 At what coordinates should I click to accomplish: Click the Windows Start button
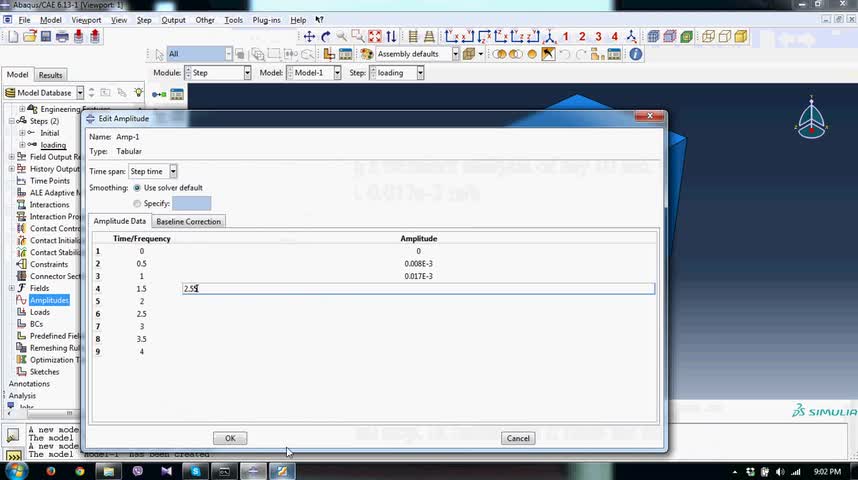(16, 471)
